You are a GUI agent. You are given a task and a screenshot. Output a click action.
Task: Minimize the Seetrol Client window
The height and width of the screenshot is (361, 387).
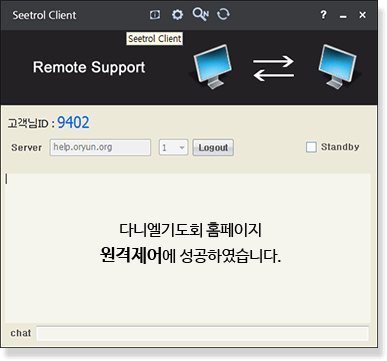[343, 16]
